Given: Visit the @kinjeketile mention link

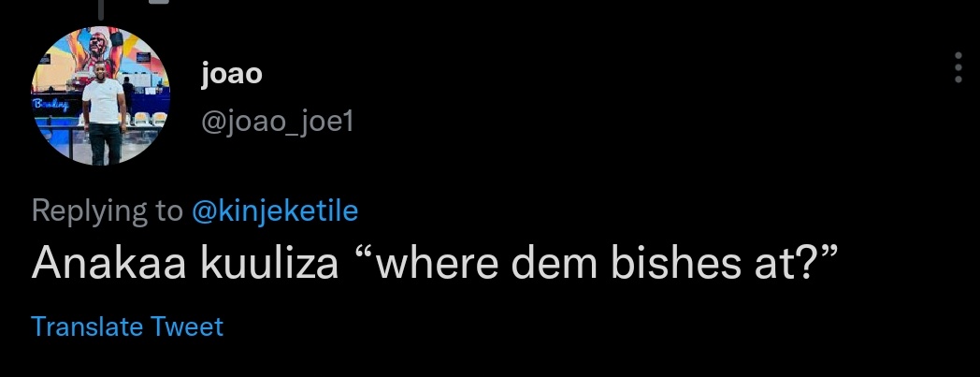Looking at the screenshot, I should 274,210.
